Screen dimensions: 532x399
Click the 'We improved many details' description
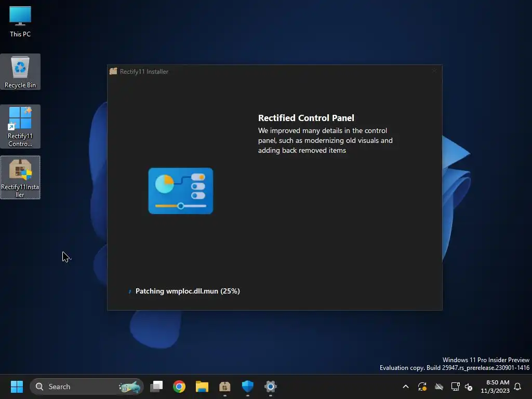coord(325,140)
